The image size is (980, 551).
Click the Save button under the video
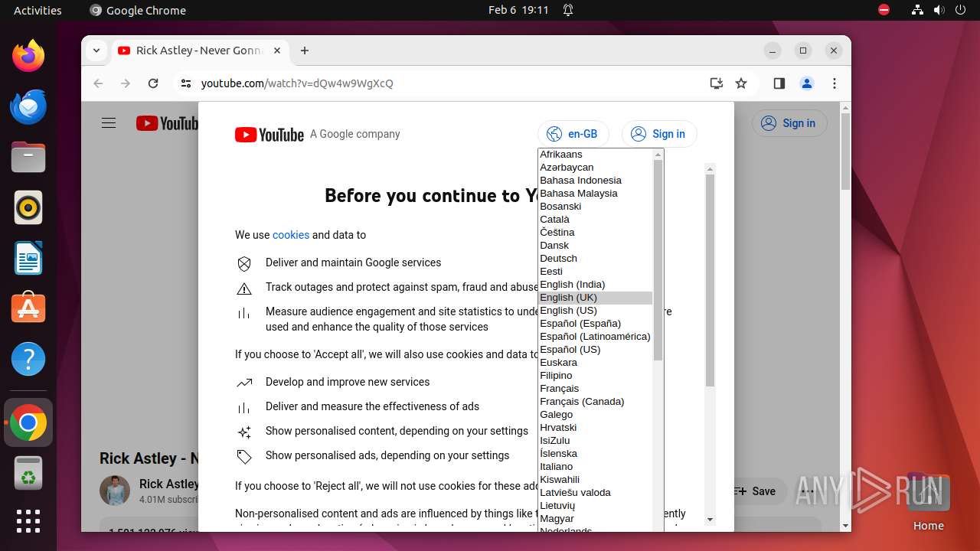(x=756, y=491)
